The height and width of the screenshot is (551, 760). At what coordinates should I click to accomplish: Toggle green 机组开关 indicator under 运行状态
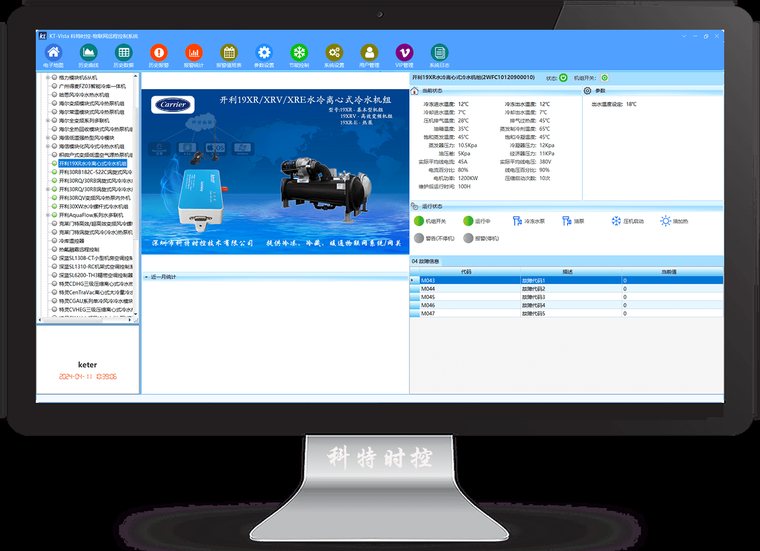click(419, 221)
